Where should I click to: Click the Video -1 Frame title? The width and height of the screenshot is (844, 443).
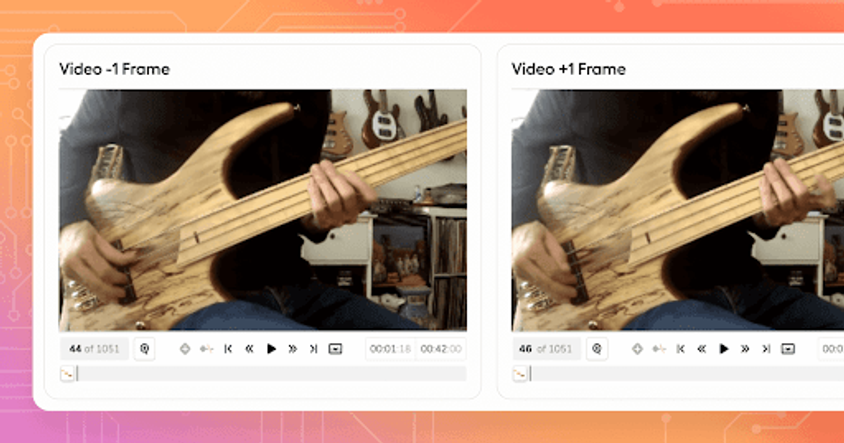pyautogui.click(x=115, y=69)
